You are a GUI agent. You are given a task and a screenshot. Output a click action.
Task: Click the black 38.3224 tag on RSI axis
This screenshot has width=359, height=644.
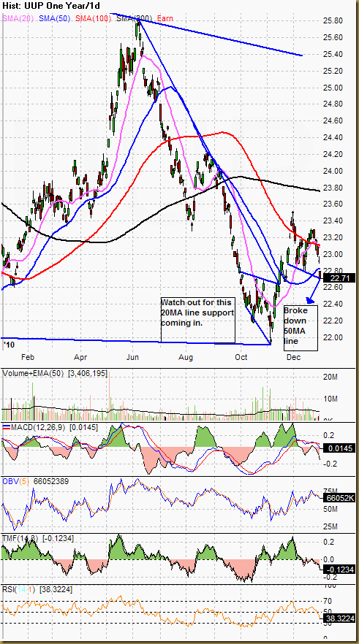coord(339,617)
